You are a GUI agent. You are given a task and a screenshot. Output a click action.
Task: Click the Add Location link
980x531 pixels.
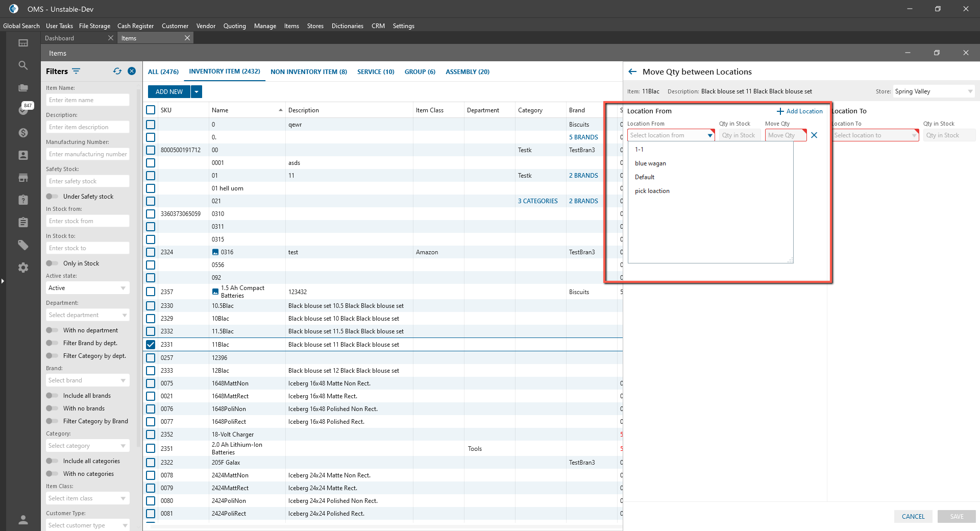799,111
